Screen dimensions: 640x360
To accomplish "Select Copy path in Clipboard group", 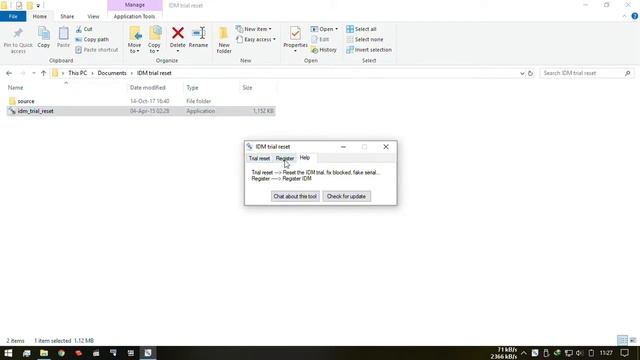I will coord(92,40).
